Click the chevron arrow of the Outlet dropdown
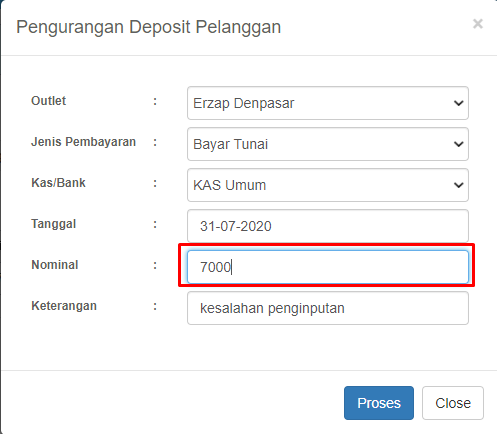 [x=459, y=103]
